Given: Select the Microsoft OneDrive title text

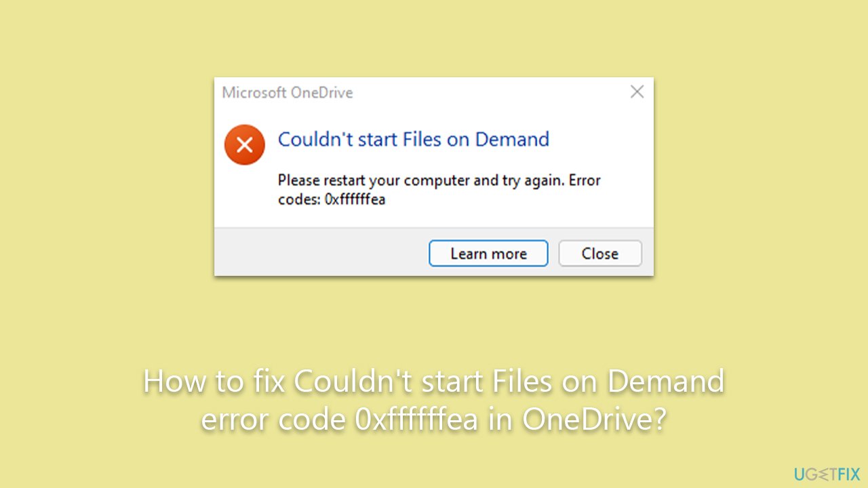Looking at the screenshot, I should [286, 92].
